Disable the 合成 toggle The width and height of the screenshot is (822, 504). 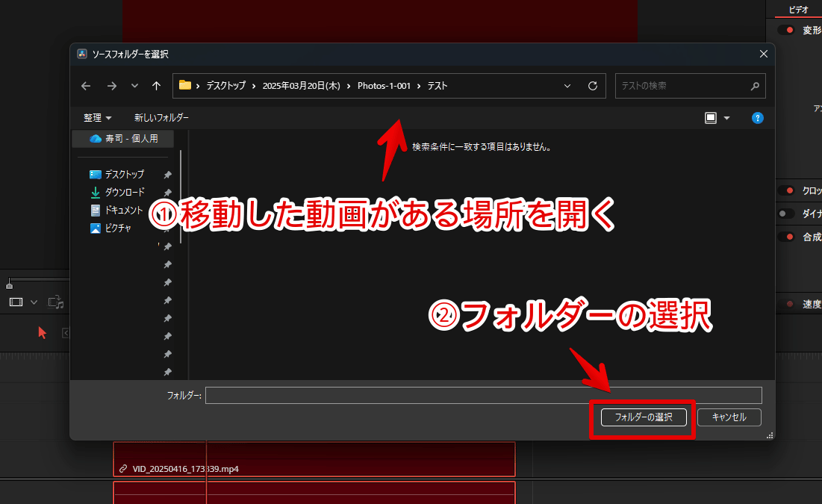coord(786,237)
